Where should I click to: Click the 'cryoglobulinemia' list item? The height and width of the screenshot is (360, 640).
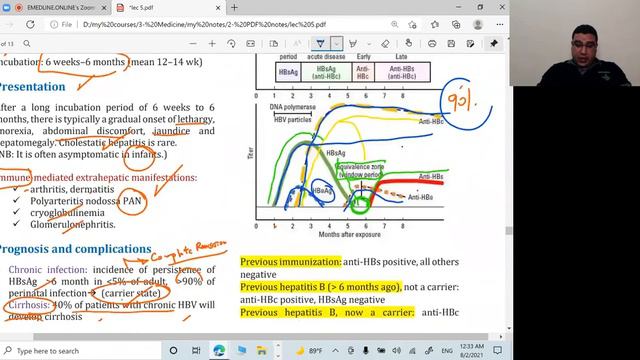(67, 213)
